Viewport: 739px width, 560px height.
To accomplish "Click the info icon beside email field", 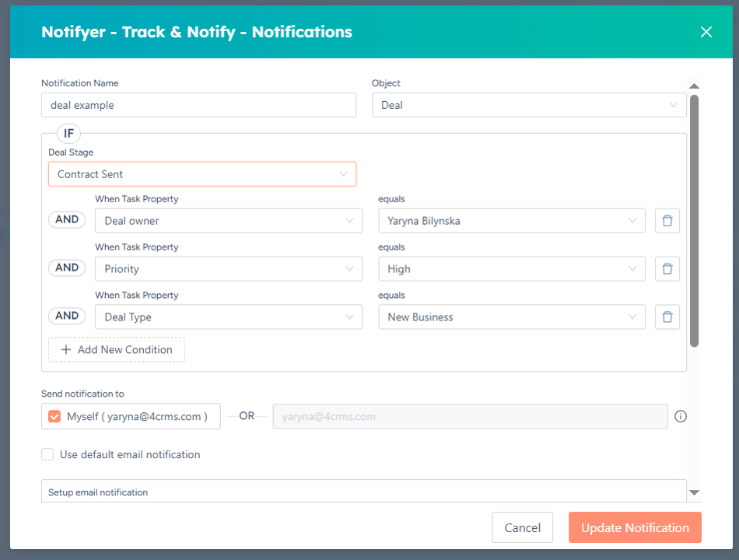I will pyautogui.click(x=680, y=416).
